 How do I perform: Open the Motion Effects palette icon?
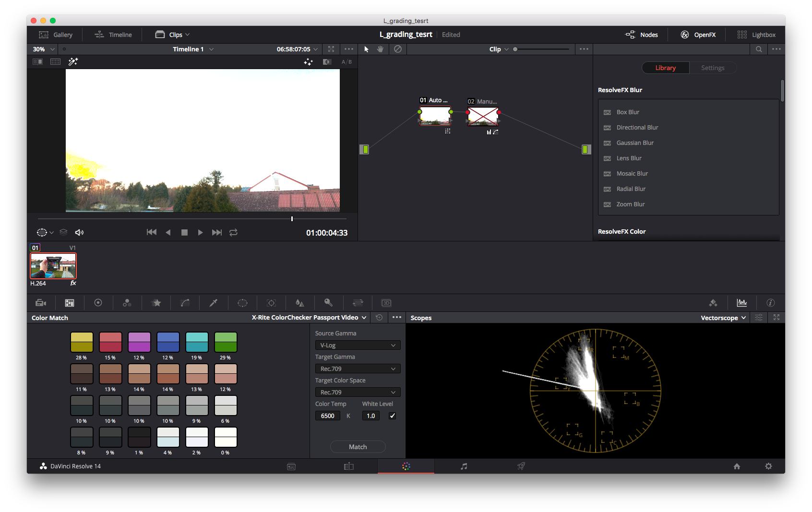point(156,303)
